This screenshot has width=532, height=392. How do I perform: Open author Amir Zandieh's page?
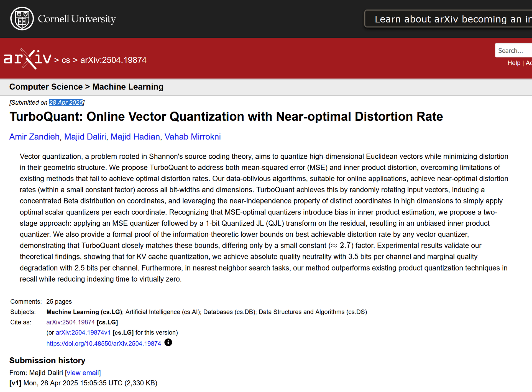coord(34,137)
